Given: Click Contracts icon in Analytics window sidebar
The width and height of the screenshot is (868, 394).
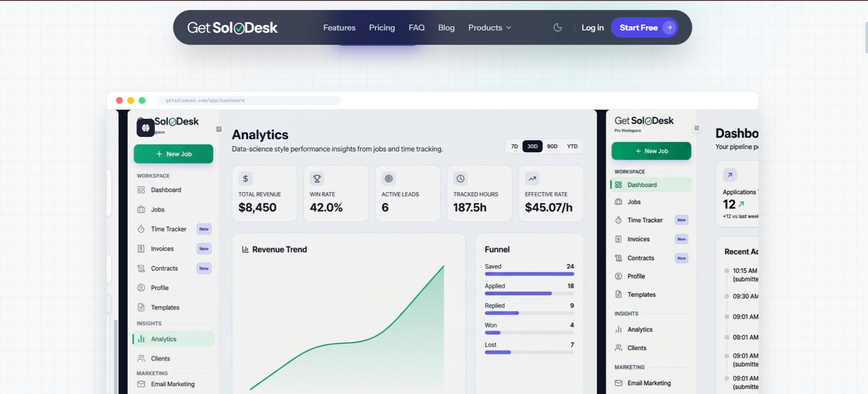Looking at the screenshot, I should click(141, 268).
